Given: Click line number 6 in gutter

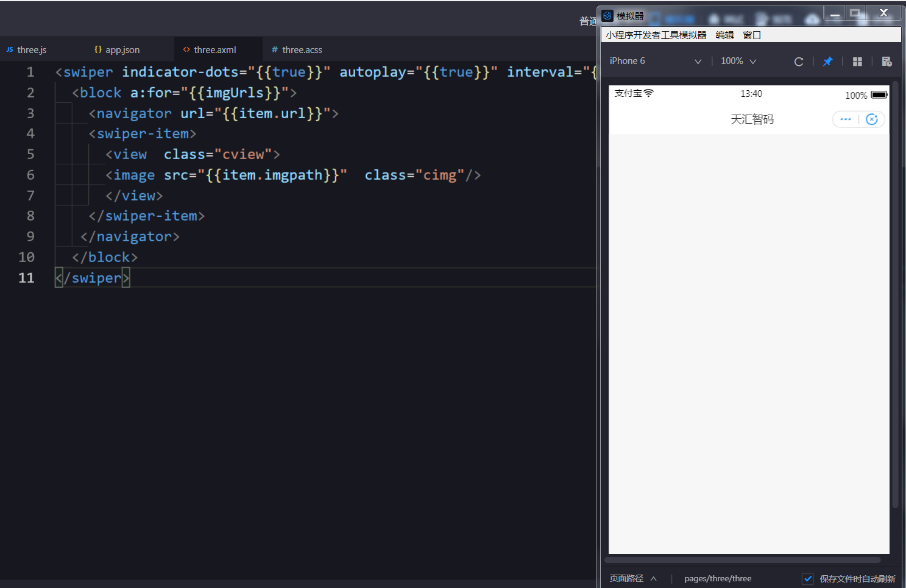Looking at the screenshot, I should [x=30, y=175].
